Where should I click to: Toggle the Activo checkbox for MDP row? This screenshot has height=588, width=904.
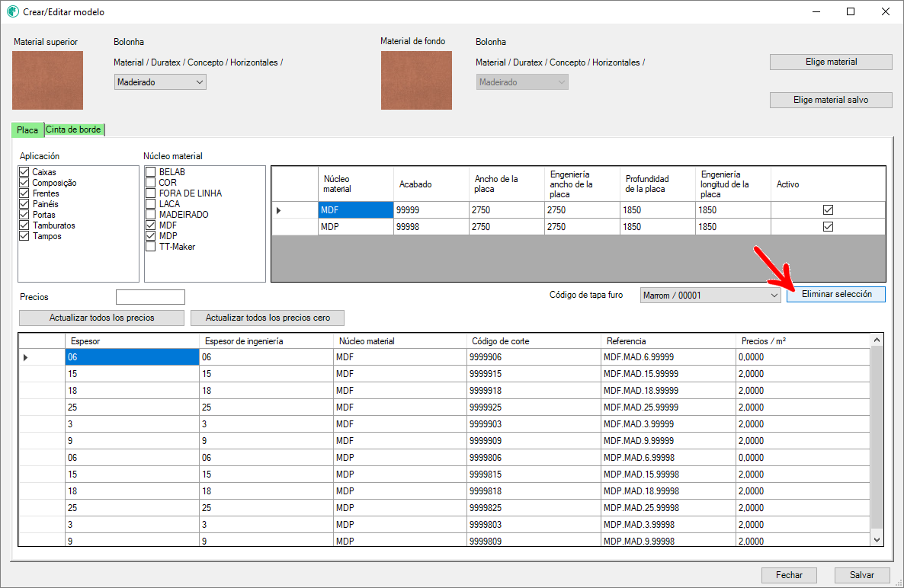tap(828, 226)
